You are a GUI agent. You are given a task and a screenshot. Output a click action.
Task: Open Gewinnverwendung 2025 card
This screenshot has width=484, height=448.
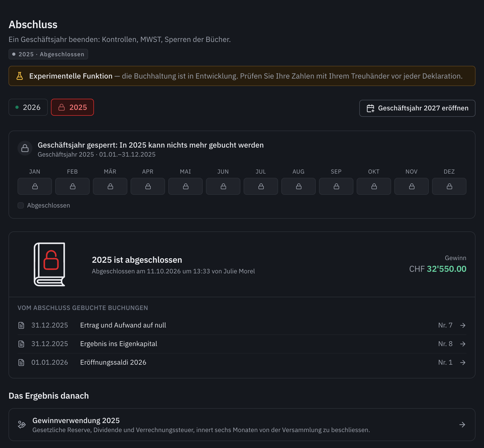(x=242, y=425)
